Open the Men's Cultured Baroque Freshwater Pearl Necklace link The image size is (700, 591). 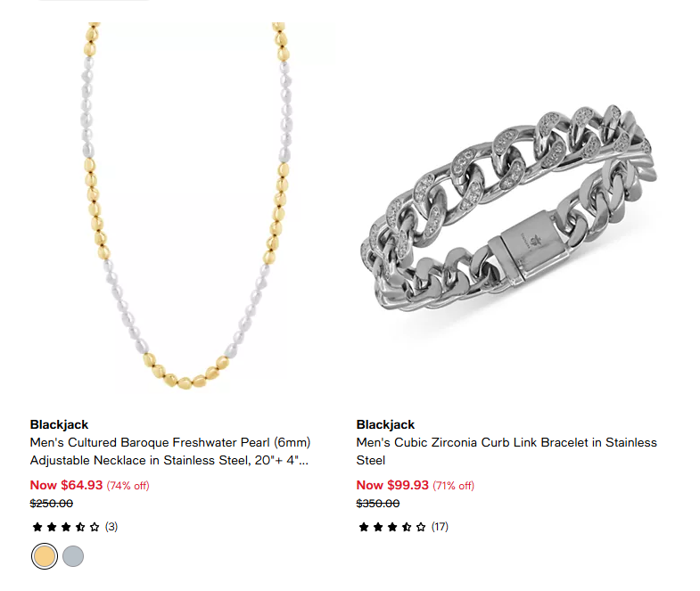[169, 451]
